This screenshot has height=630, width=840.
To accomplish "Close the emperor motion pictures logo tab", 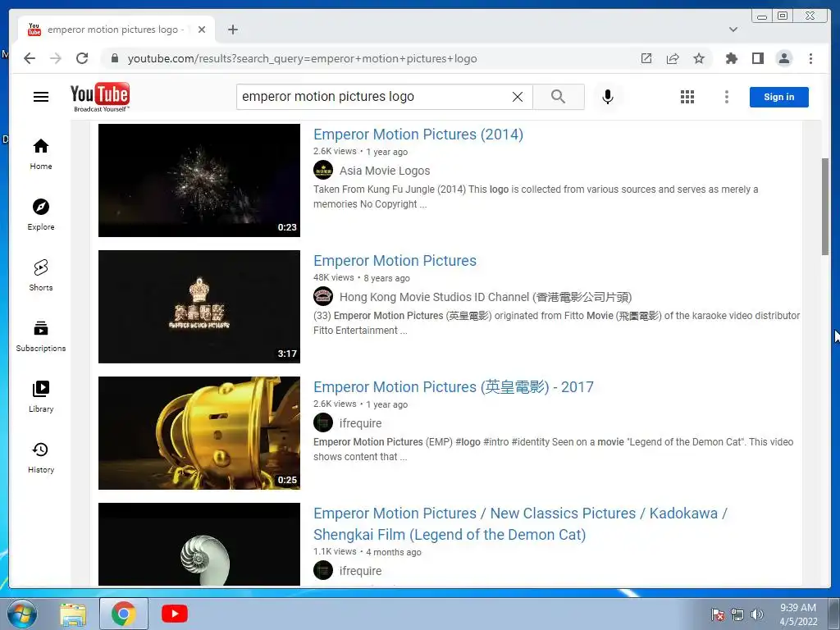I will point(202,30).
